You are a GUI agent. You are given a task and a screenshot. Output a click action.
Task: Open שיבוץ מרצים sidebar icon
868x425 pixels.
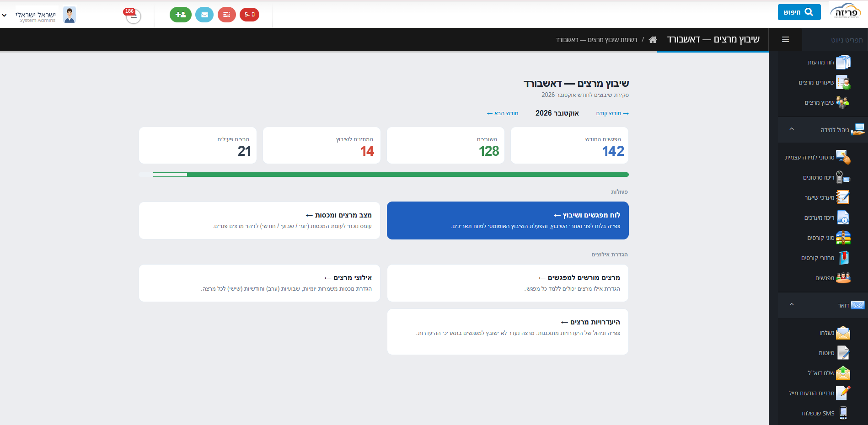tap(842, 102)
